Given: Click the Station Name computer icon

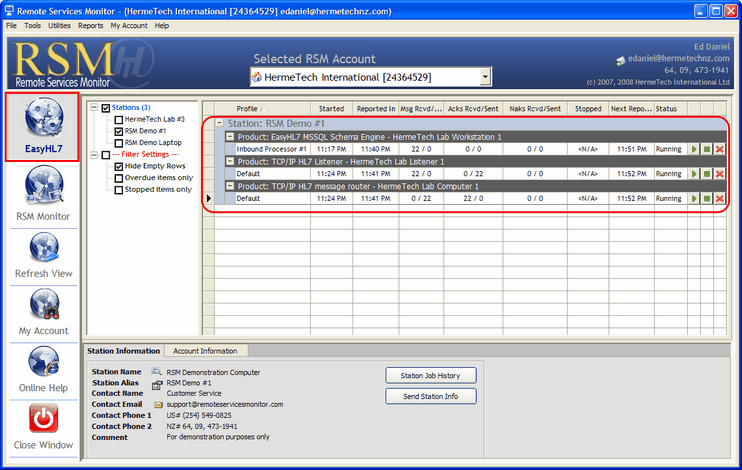Looking at the screenshot, I should (x=156, y=372).
